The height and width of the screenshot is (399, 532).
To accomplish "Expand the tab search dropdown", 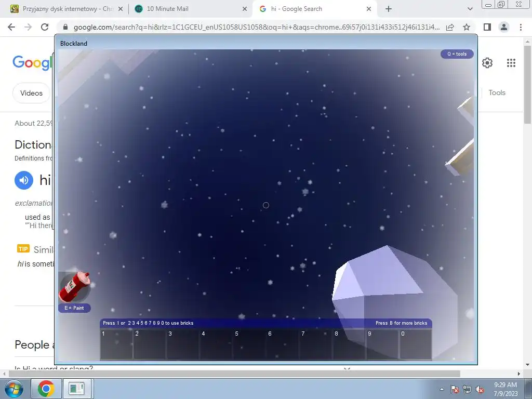I will [470, 9].
